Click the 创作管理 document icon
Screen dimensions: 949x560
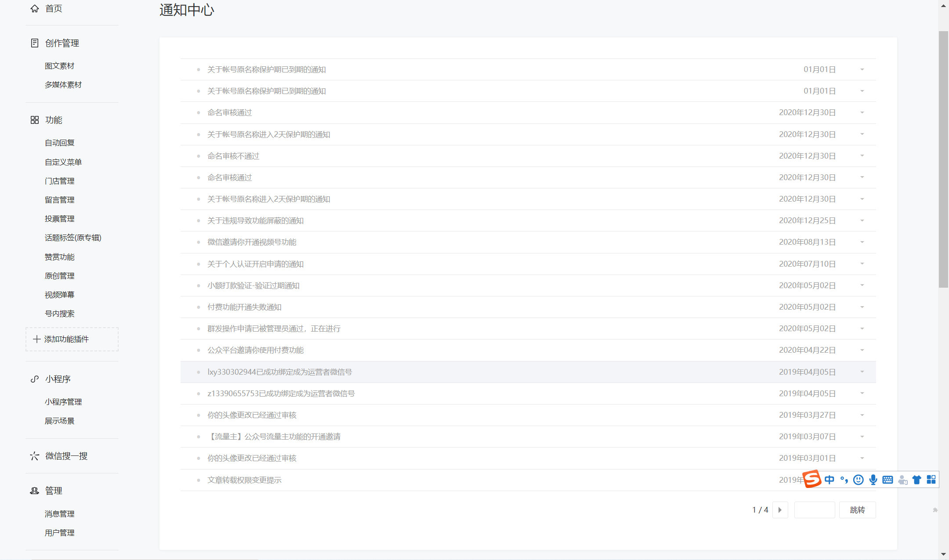click(35, 43)
